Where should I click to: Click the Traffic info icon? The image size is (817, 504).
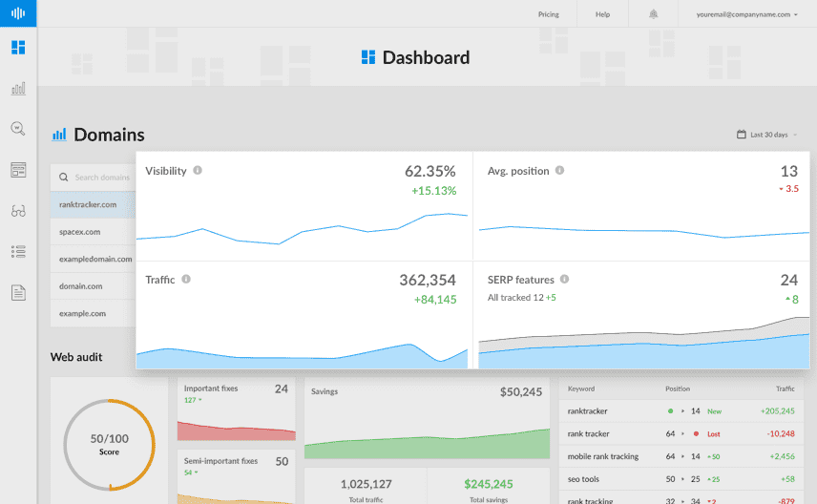[186, 280]
